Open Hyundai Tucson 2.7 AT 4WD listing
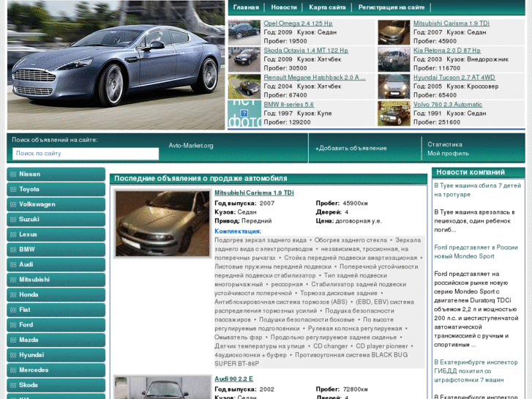 click(454, 78)
